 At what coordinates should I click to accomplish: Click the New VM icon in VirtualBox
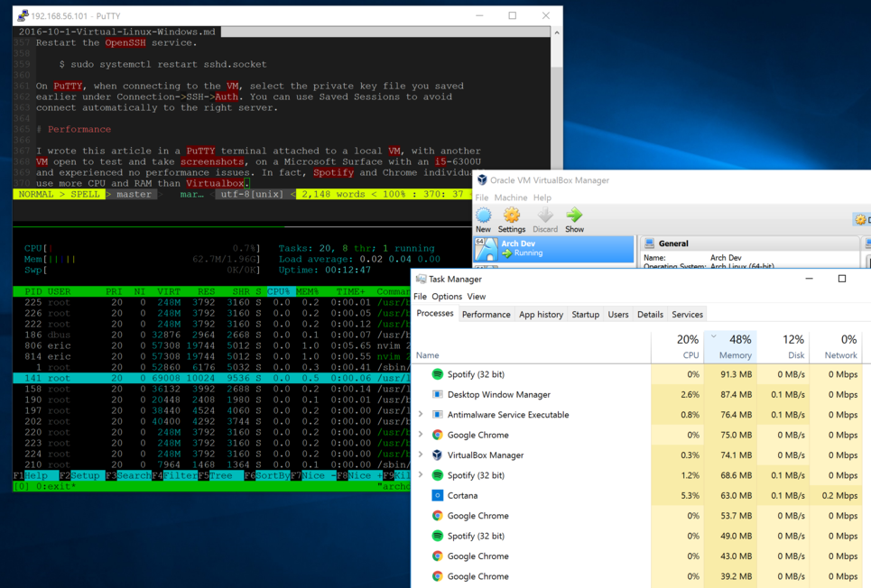click(483, 216)
